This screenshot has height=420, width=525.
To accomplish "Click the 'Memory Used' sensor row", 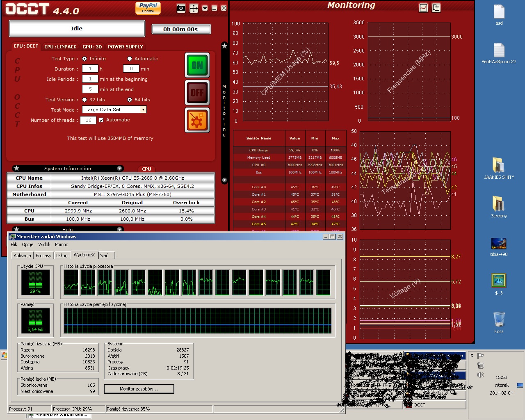I will click(289, 157).
